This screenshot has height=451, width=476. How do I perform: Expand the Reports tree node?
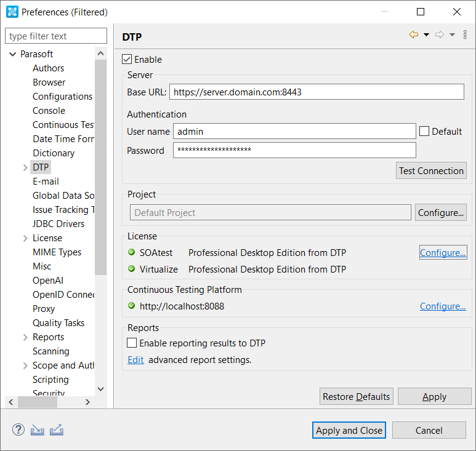[x=25, y=337]
